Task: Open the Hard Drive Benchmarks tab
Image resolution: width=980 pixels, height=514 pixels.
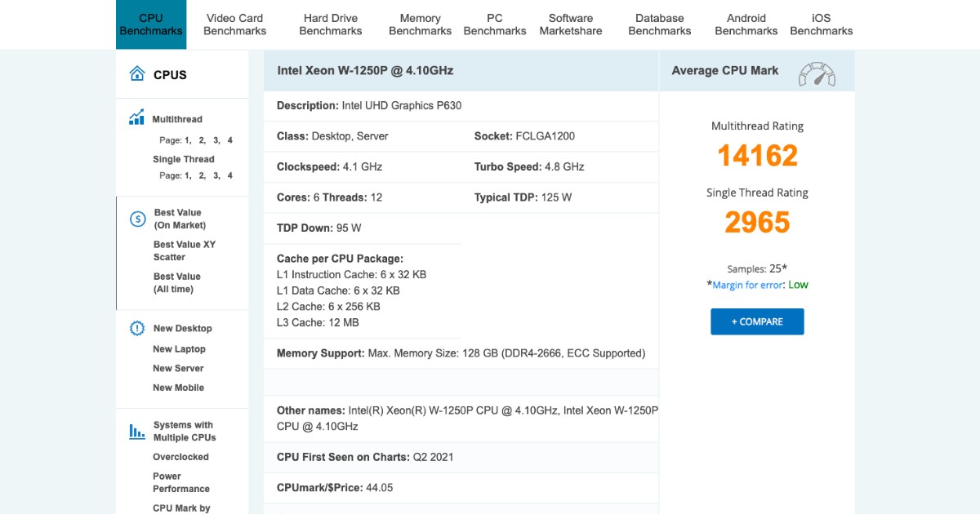Action: pos(331,24)
